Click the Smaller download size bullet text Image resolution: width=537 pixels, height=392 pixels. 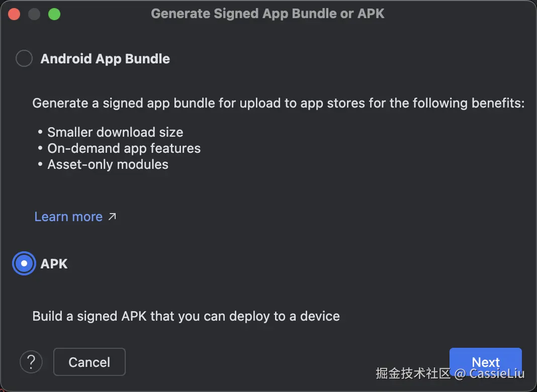(x=115, y=132)
